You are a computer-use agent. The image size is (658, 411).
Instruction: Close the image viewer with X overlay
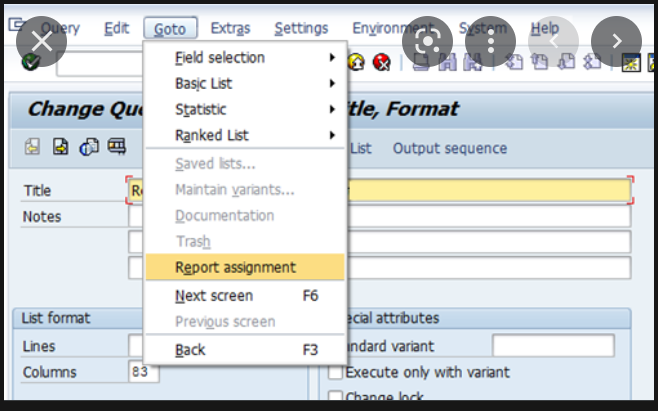click(x=42, y=41)
